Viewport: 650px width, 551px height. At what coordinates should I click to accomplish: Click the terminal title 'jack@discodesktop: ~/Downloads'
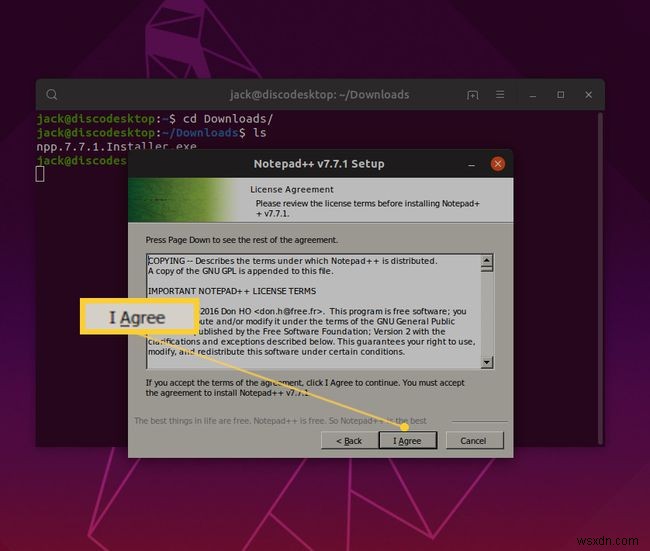(x=320, y=95)
